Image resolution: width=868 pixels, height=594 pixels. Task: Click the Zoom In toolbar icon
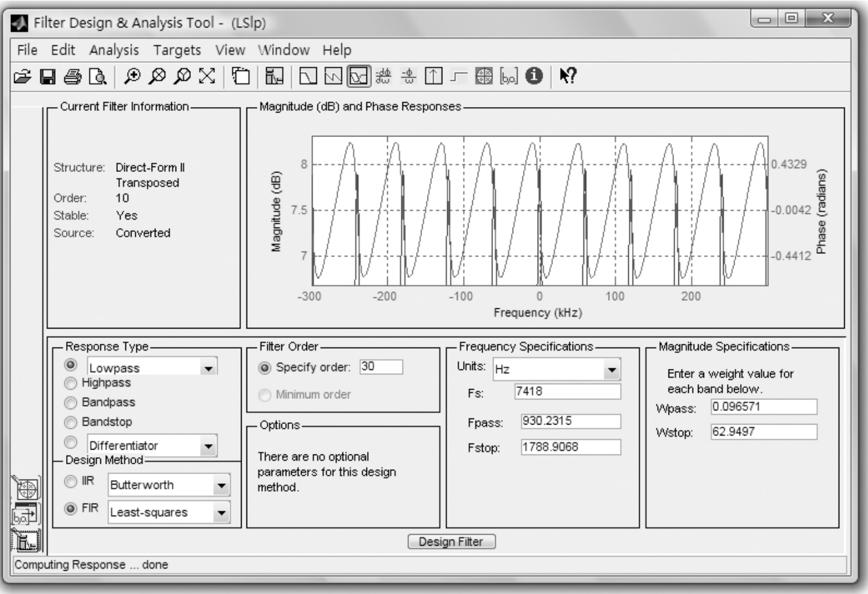point(132,76)
